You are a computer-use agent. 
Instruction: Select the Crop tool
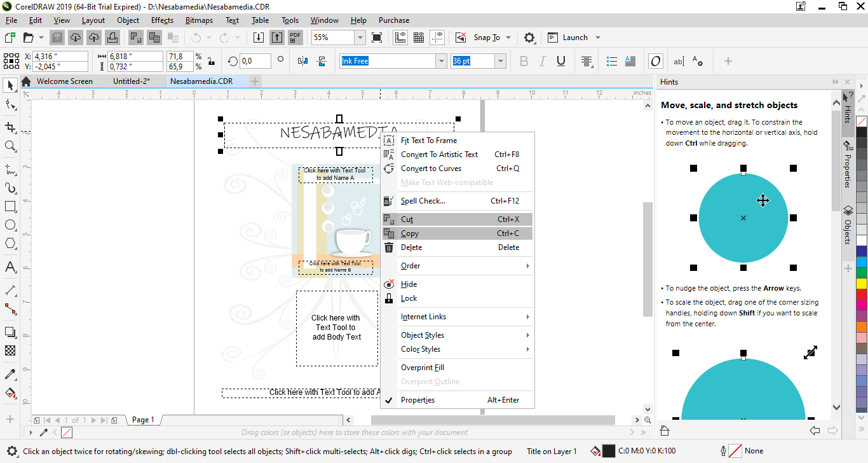tap(10, 127)
